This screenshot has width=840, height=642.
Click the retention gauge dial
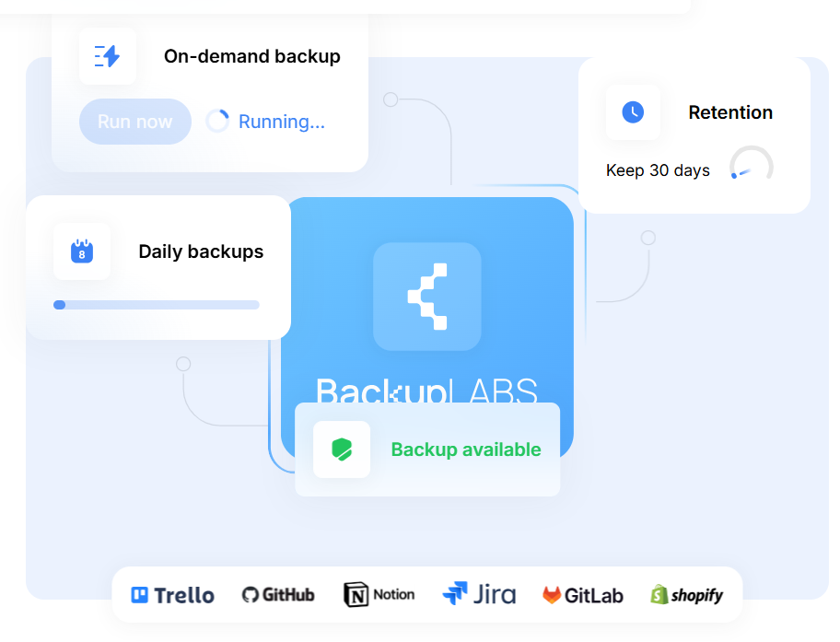point(751,163)
